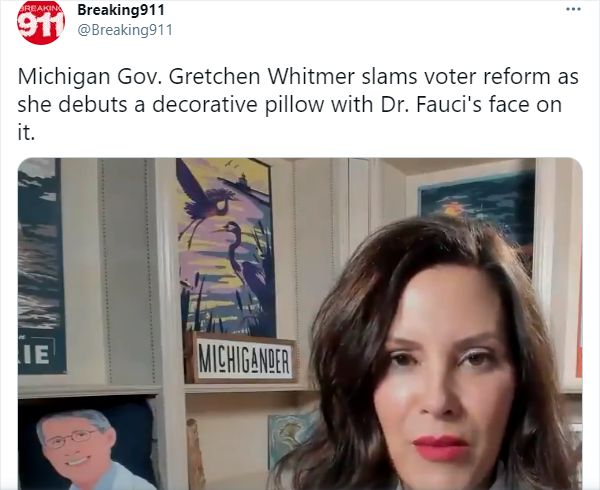This screenshot has width=600, height=490.
Task: Play the embedded Whitmer video
Action: (300, 324)
